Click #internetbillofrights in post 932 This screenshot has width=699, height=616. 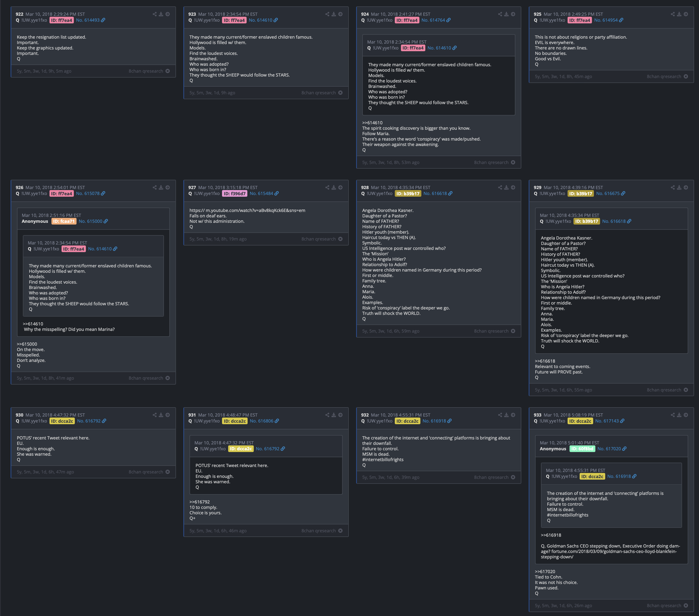click(x=383, y=460)
